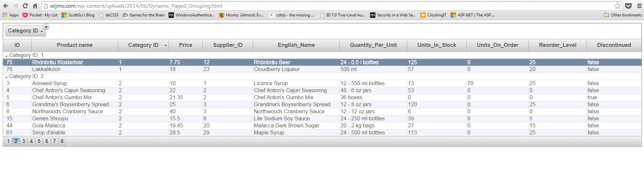Collapse the Category ID: 2 group
The height and width of the screenshot is (181, 644).
tap(6, 77)
